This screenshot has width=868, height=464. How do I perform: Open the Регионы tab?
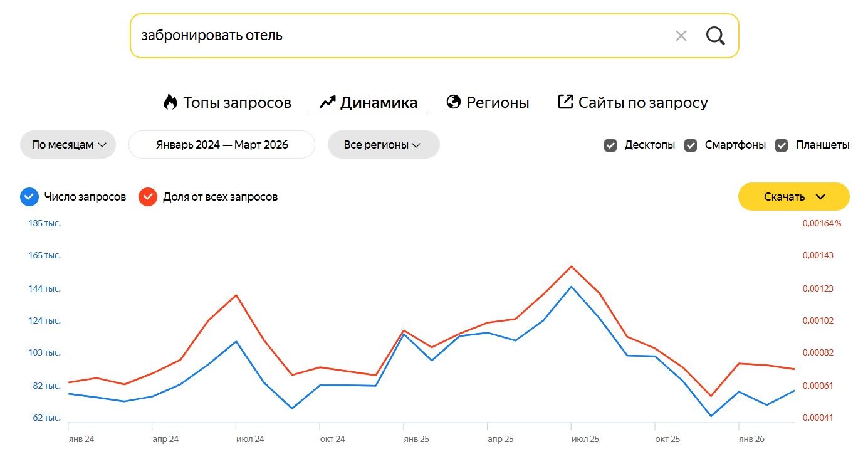[488, 102]
